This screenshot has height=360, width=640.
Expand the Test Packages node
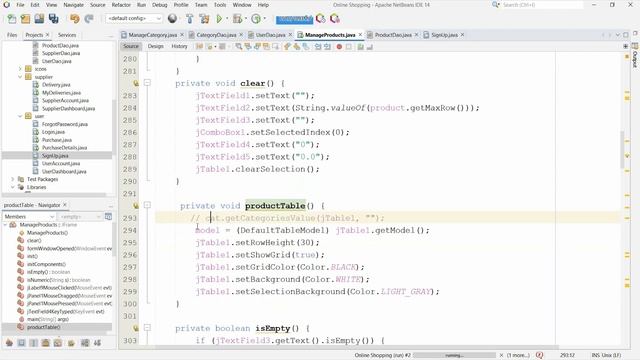(x=13, y=179)
